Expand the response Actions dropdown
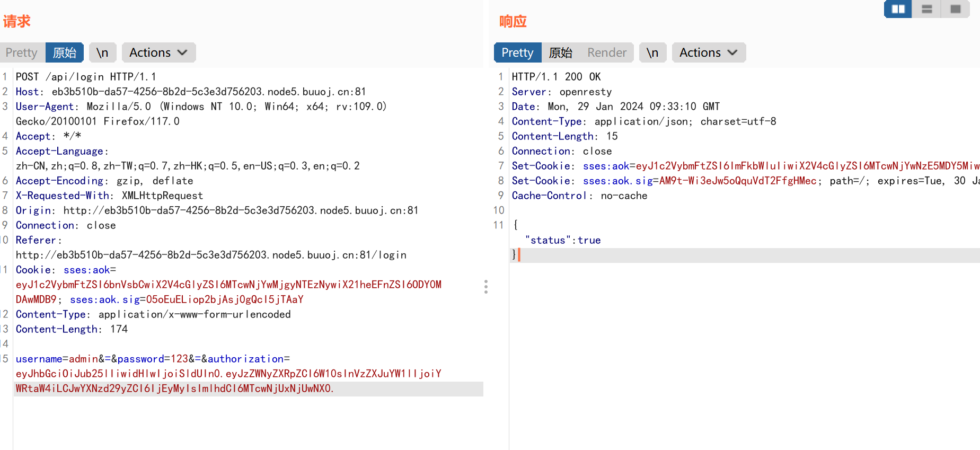Viewport: 980px width, 450px height. 709,52
